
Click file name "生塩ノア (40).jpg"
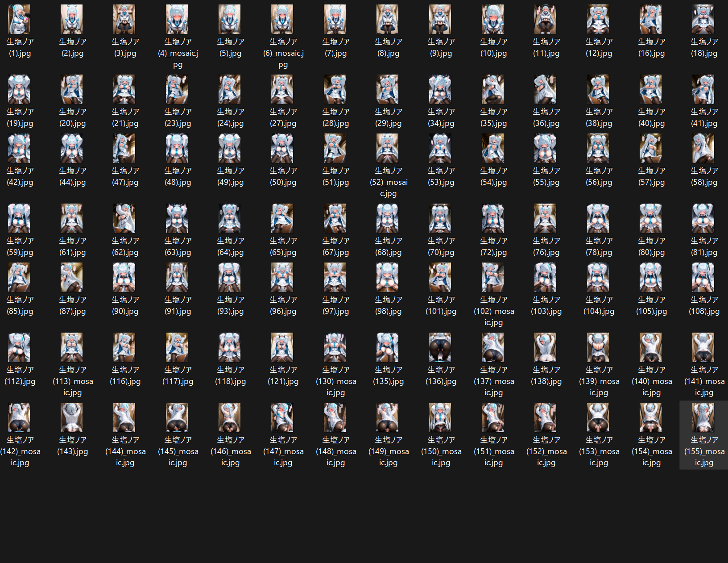pyautogui.click(x=651, y=117)
